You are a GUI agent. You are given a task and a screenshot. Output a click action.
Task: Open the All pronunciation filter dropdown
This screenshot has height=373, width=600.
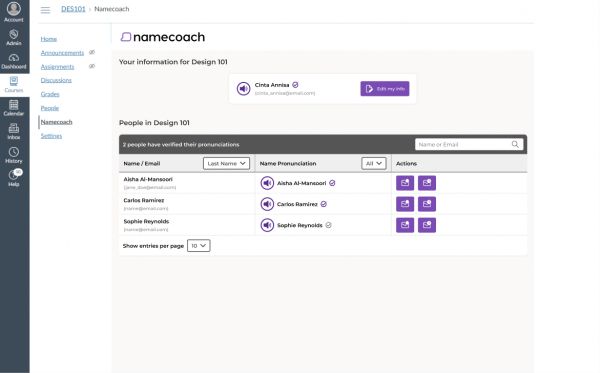(x=374, y=163)
